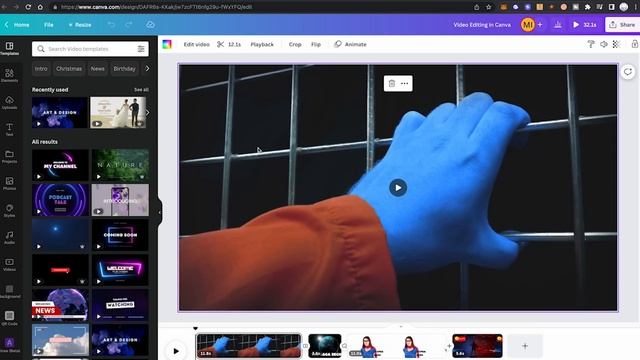This screenshot has height=360, width=640.
Task: Click the undo arrow
Action: pyautogui.click(x=111, y=25)
